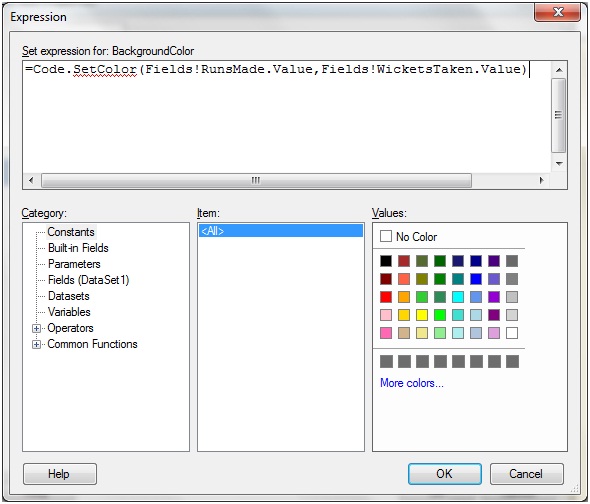Pick the cornflower blue swatch
Image resolution: width=590 pixels, height=504 pixels.
point(476,297)
